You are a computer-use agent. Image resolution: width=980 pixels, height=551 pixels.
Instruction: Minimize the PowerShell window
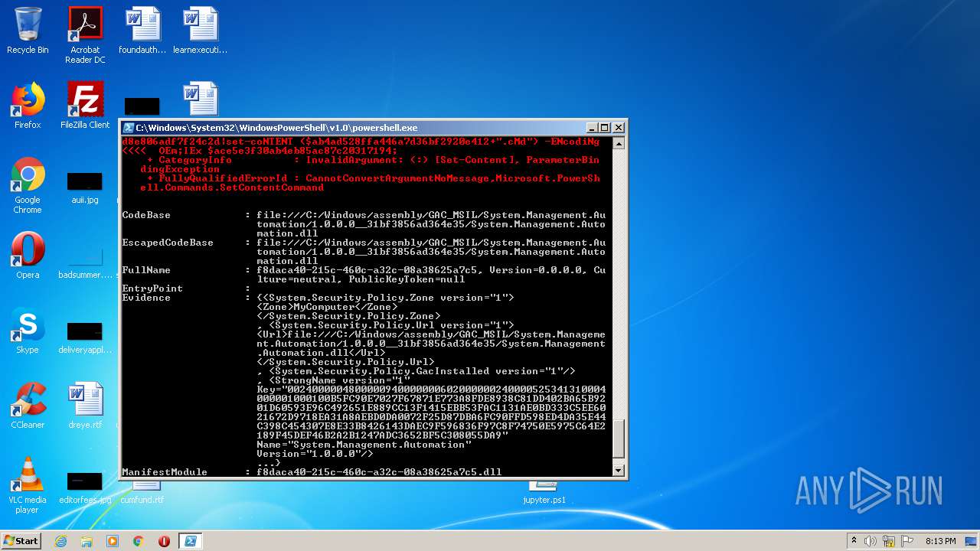[x=591, y=128]
